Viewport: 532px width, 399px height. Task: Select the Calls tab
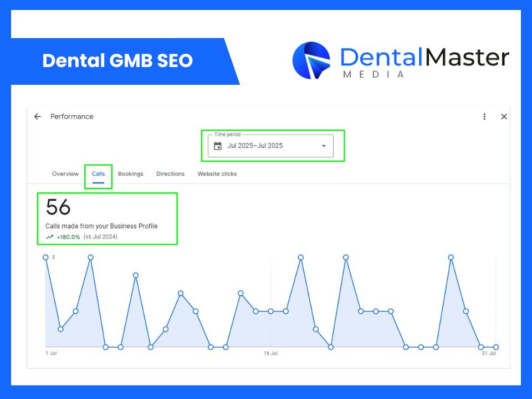[x=98, y=173]
